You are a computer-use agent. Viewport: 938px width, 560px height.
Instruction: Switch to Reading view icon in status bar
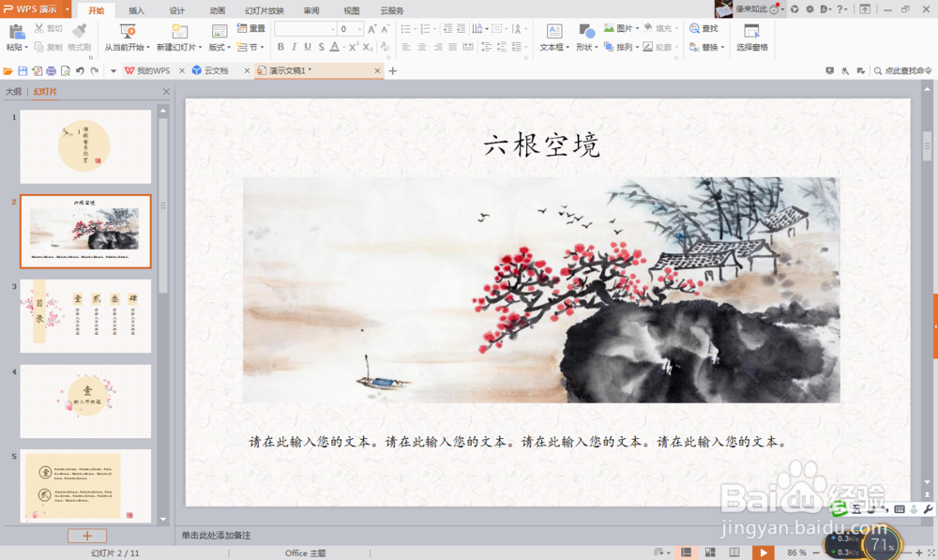734,552
